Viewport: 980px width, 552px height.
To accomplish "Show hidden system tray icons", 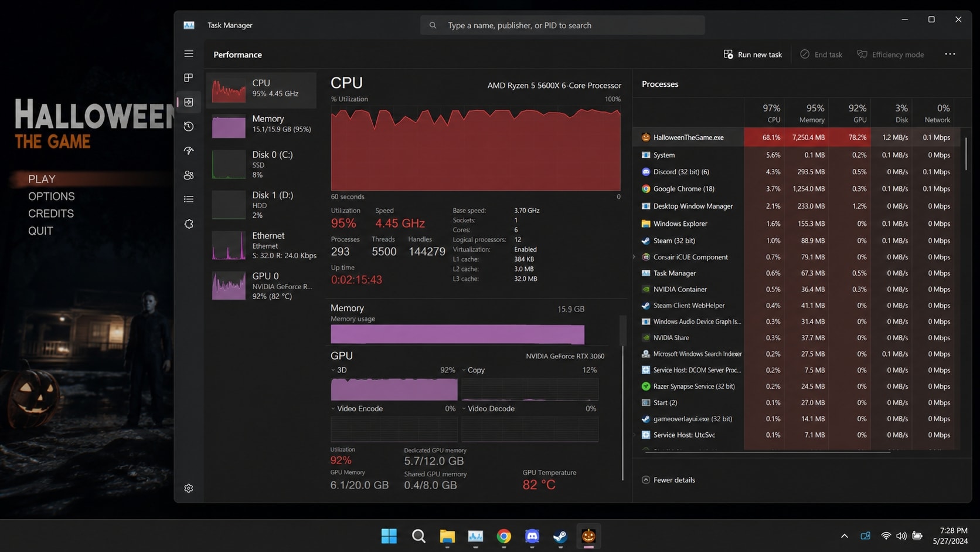I will (x=844, y=536).
